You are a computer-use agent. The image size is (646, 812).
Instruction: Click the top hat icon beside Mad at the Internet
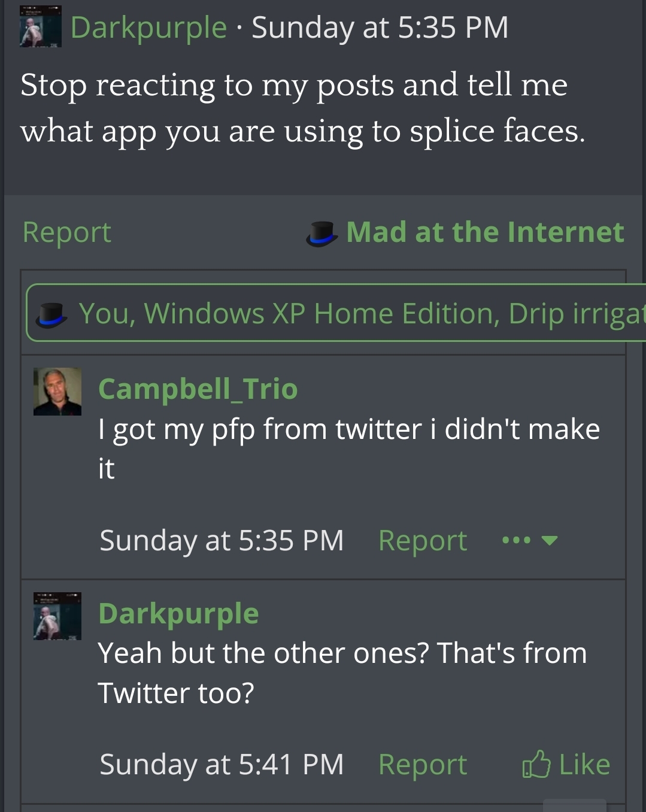322,233
